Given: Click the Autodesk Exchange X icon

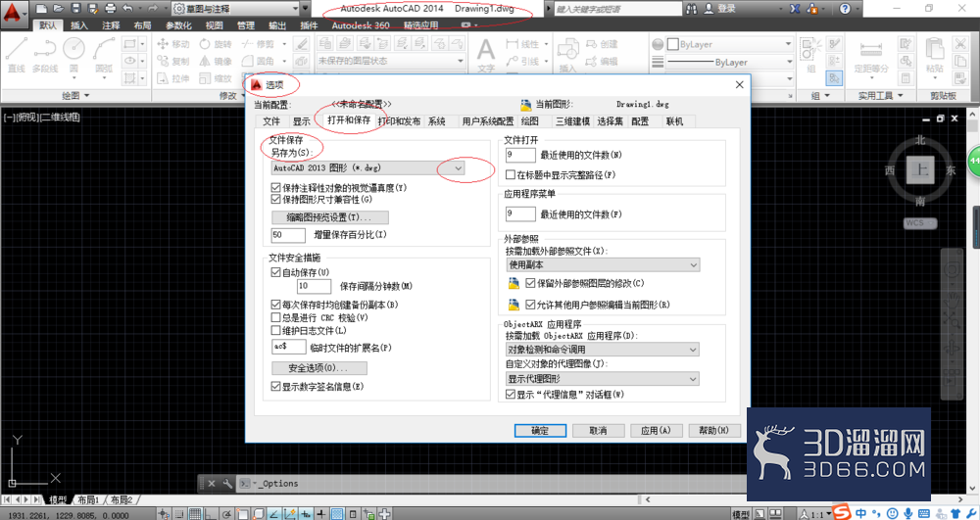Looking at the screenshot, I should pos(795,9).
